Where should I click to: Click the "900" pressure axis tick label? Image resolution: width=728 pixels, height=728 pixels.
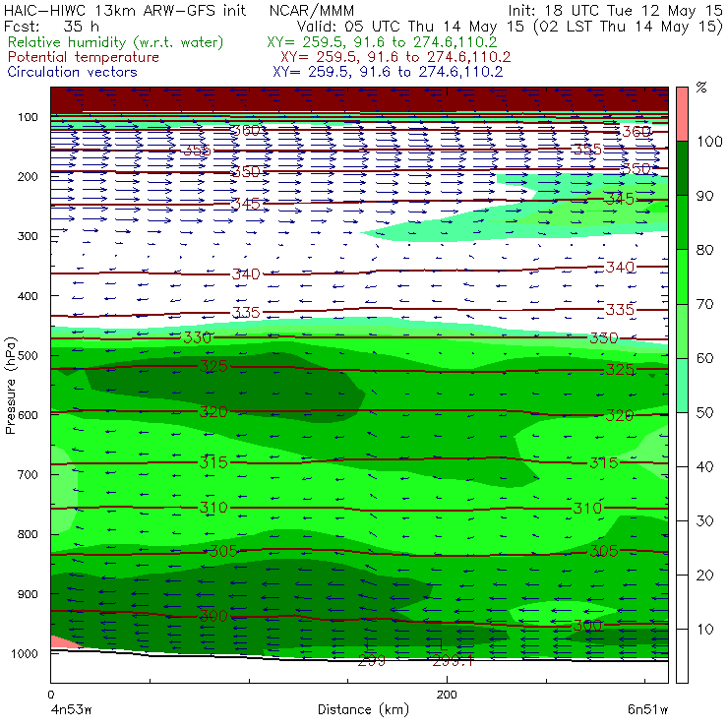(28, 594)
